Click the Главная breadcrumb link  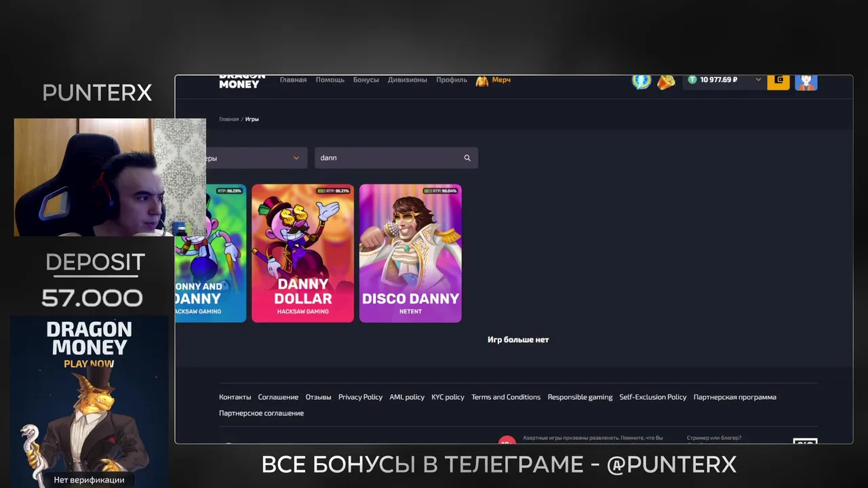click(229, 119)
